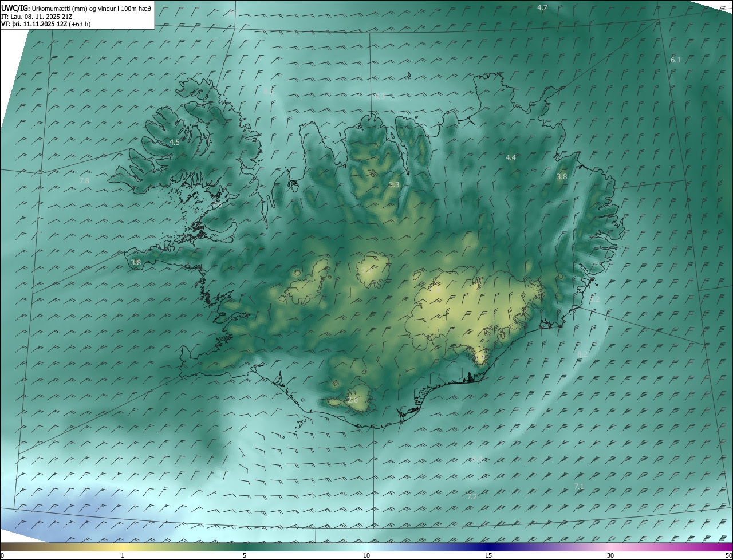This screenshot has width=733, height=560.
Task: Click the 4.7 value label
Action: pyautogui.click(x=542, y=7)
